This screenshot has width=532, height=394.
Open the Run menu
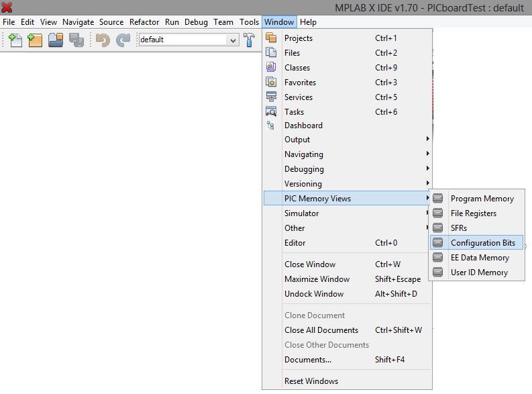[x=172, y=22]
